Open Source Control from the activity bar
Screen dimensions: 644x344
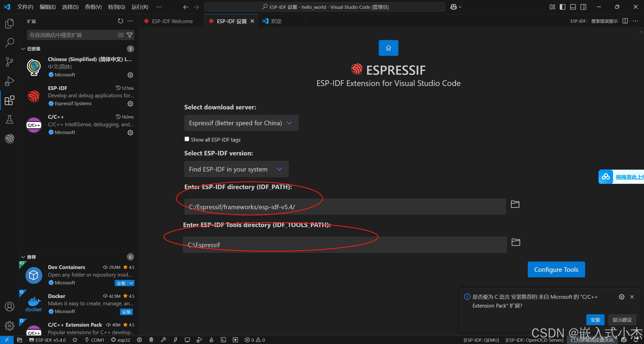pos(9,62)
